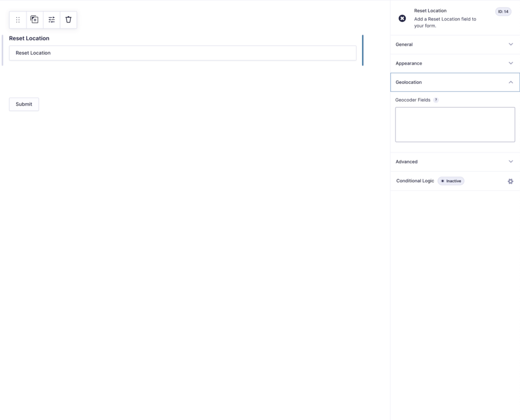Click the drag handle dots icon
The height and width of the screenshot is (420, 520).
tap(17, 19)
